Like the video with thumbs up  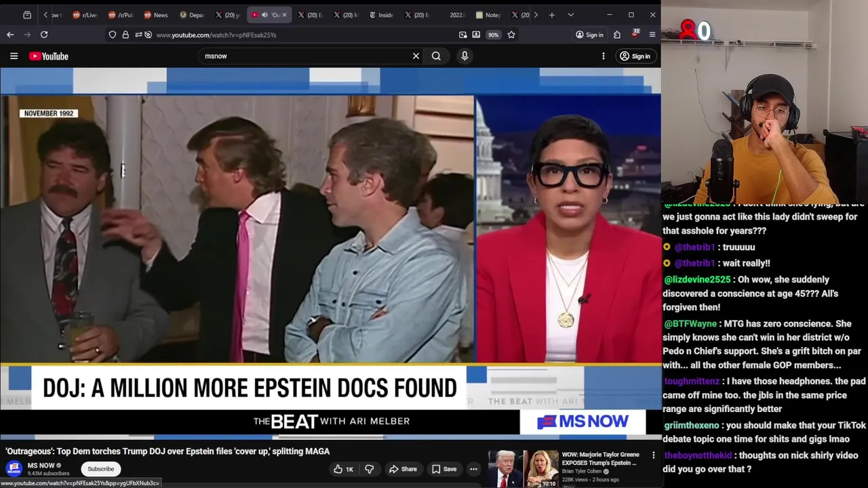344,469
